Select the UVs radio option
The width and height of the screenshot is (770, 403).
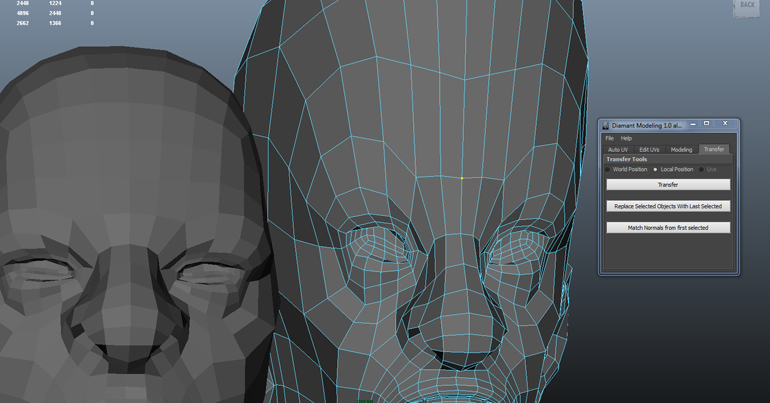702,169
